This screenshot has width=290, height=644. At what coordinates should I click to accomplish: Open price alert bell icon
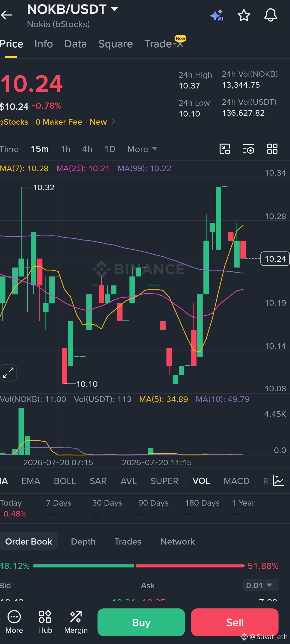click(x=271, y=15)
